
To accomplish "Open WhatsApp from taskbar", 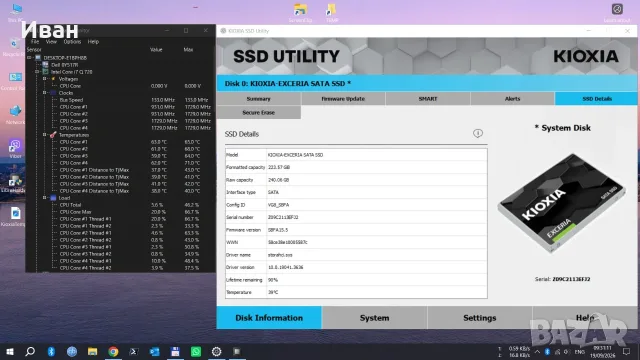I will pos(196,351).
